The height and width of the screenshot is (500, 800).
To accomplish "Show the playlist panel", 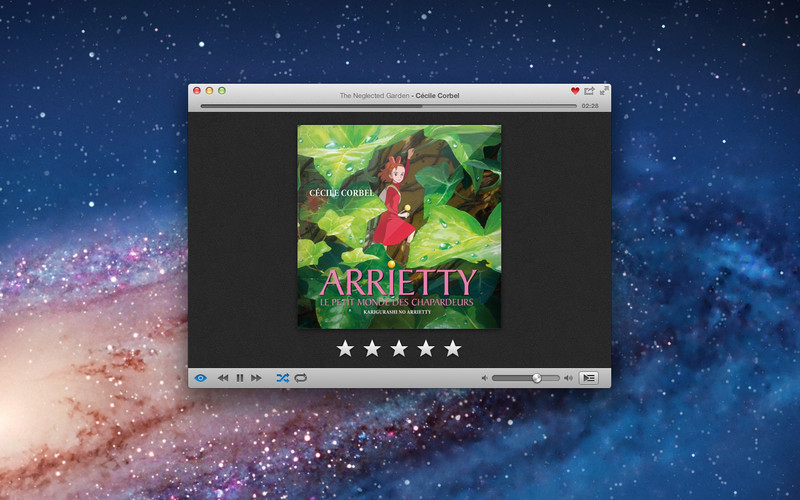I will click(x=589, y=378).
